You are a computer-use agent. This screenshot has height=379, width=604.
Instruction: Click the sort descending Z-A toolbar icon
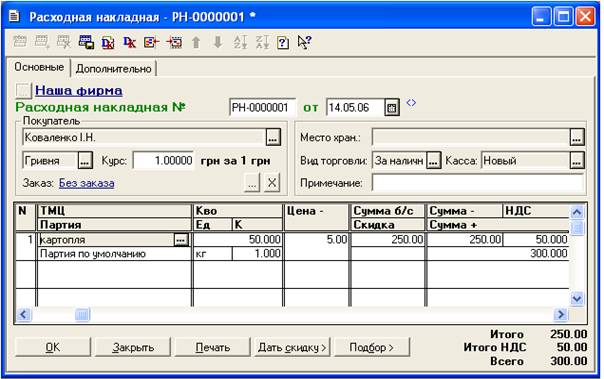[x=262, y=42]
